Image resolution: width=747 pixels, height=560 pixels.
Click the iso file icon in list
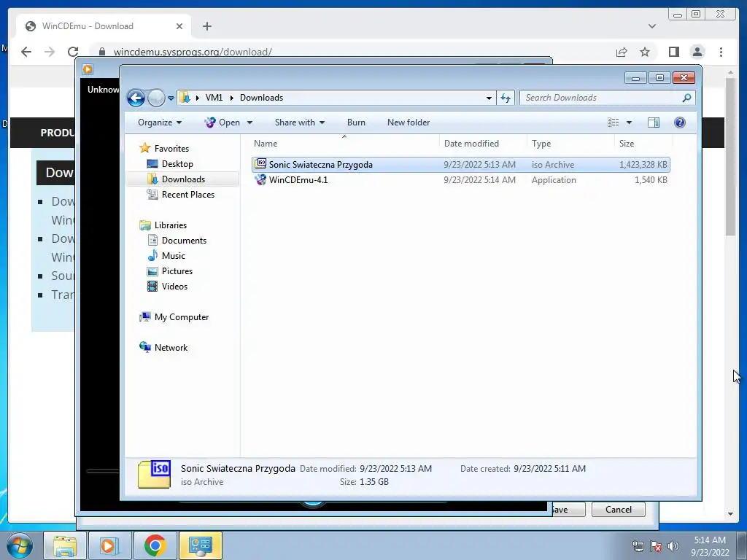[260, 164]
